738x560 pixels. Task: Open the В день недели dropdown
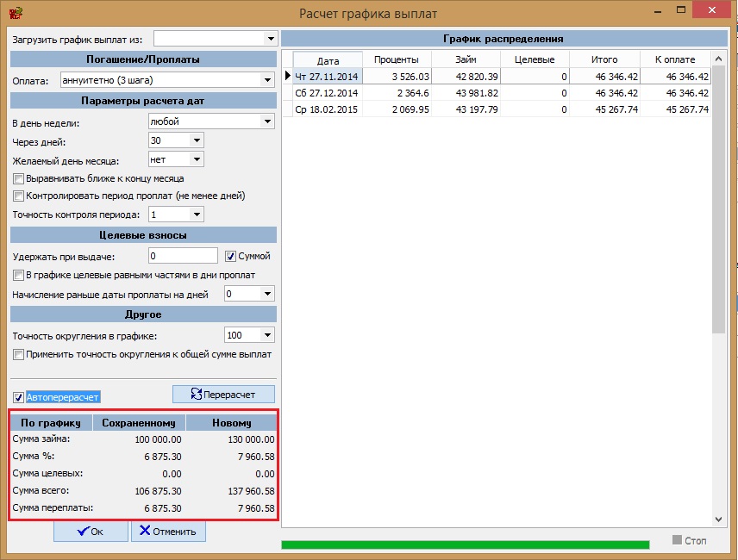pyautogui.click(x=266, y=121)
